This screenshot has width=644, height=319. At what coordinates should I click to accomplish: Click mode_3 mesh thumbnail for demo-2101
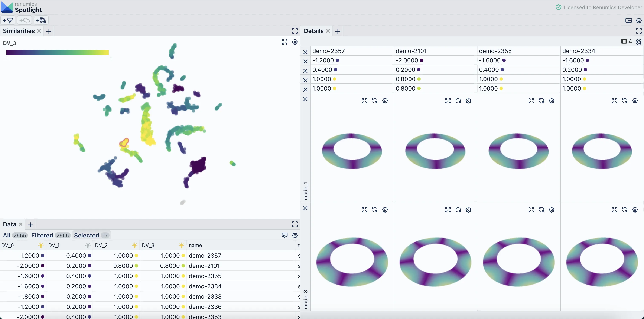pos(435,262)
